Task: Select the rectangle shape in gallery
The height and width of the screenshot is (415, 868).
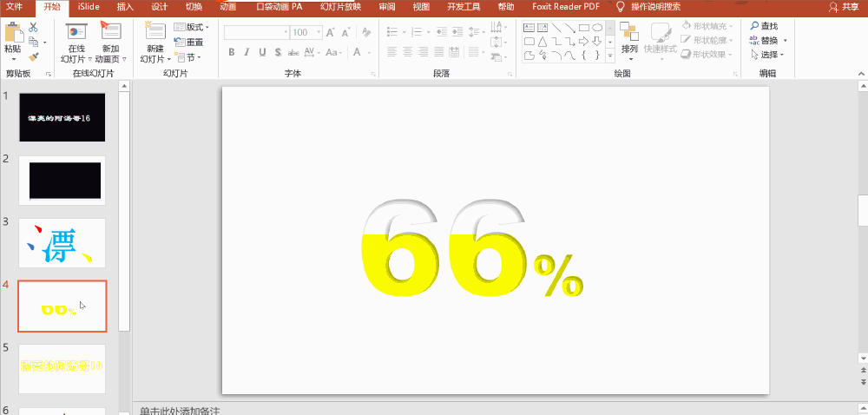Action: (x=583, y=27)
